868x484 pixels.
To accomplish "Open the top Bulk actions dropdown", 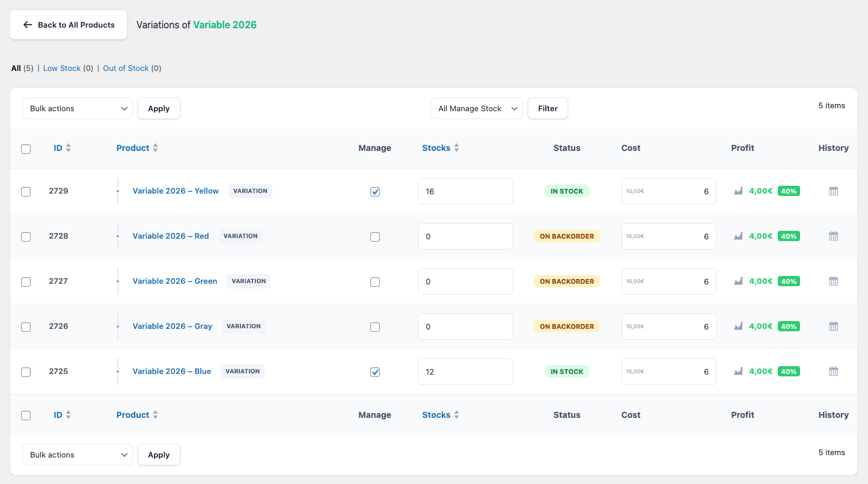I will 78,109.
